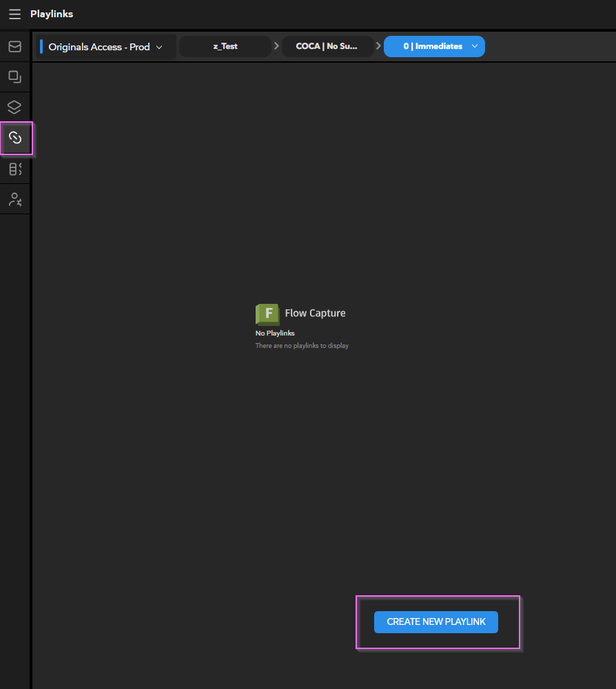Open the hamburger menu next to Playlinks
Screen dimensions: 616x689
[x=14, y=14]
